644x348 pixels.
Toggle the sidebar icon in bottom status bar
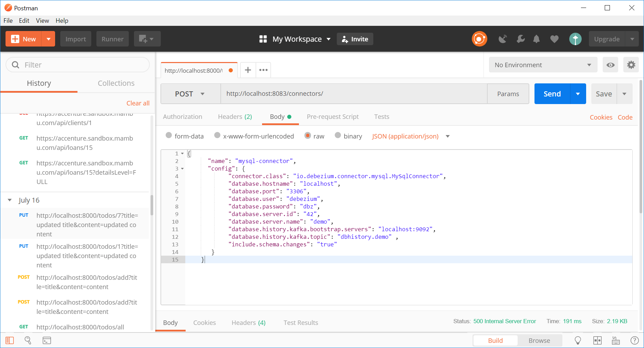coord(10,340)
